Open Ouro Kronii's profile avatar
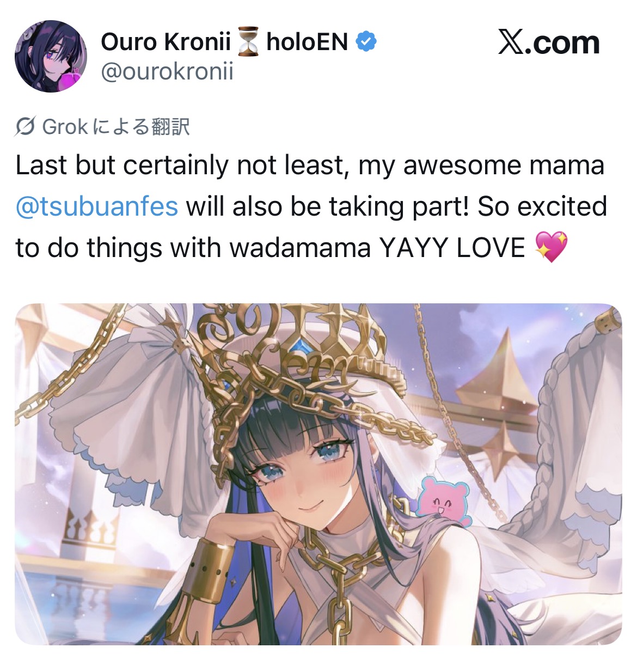Screen dimensions: 637x672 [x=51, y=56]
